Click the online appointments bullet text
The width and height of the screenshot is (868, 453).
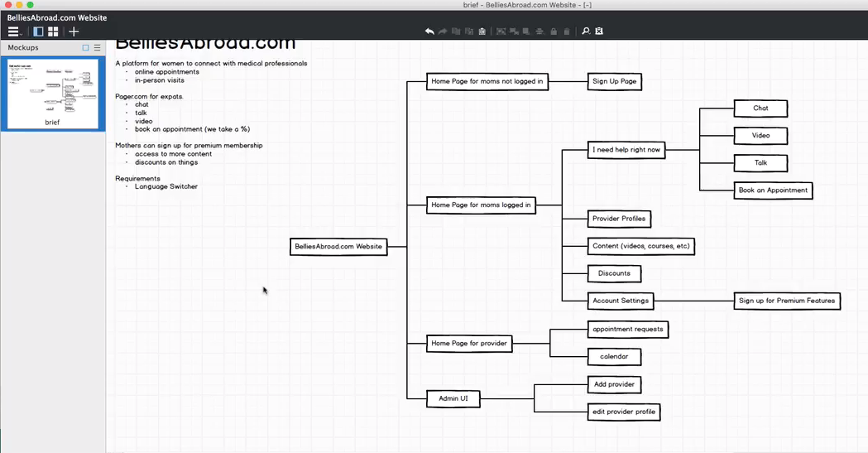[x=166, y=72]
